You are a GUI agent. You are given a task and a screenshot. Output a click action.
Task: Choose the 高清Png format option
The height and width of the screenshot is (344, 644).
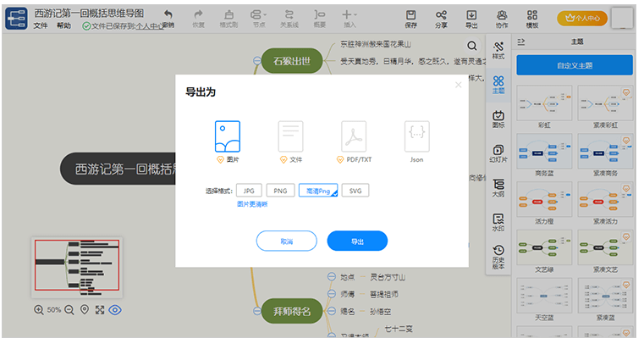point(317,191)
